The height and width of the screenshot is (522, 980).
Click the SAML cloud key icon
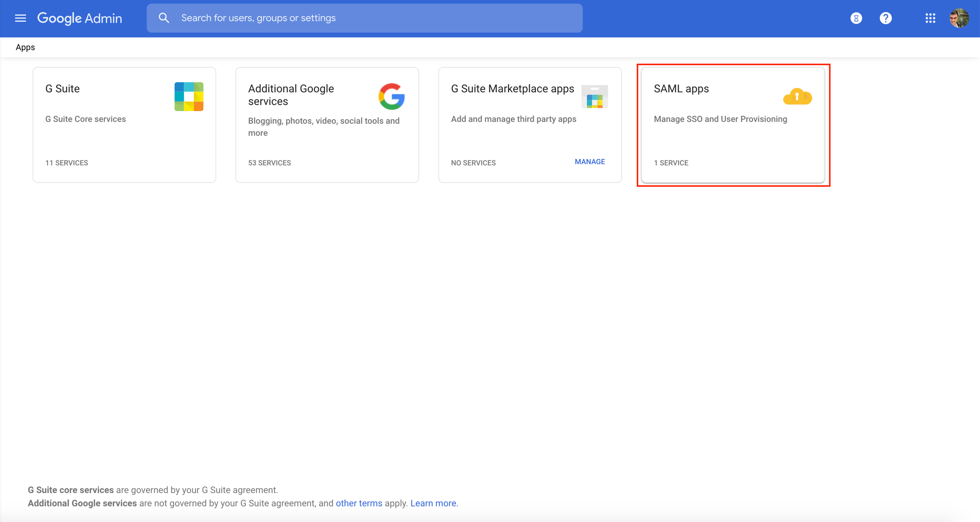tap(797, 97)
